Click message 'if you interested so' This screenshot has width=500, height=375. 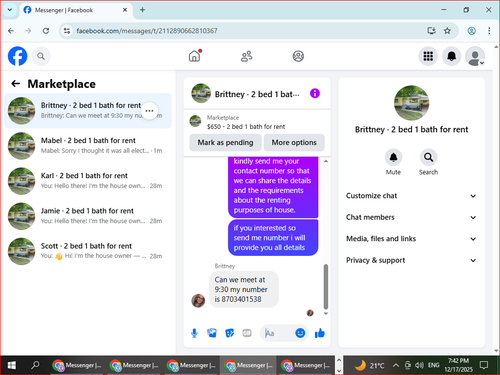[x=273, y=238]
